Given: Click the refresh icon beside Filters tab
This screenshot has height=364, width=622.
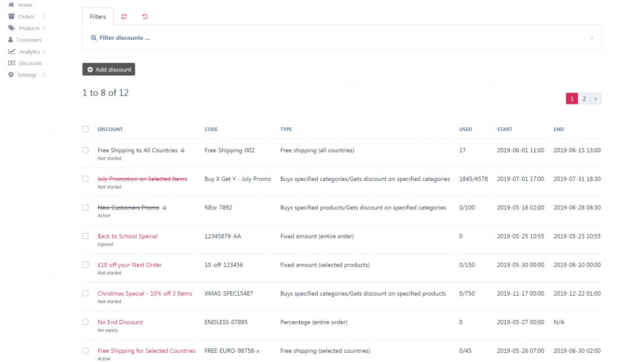Looking at the screenshot, I should tap(124, 17).
